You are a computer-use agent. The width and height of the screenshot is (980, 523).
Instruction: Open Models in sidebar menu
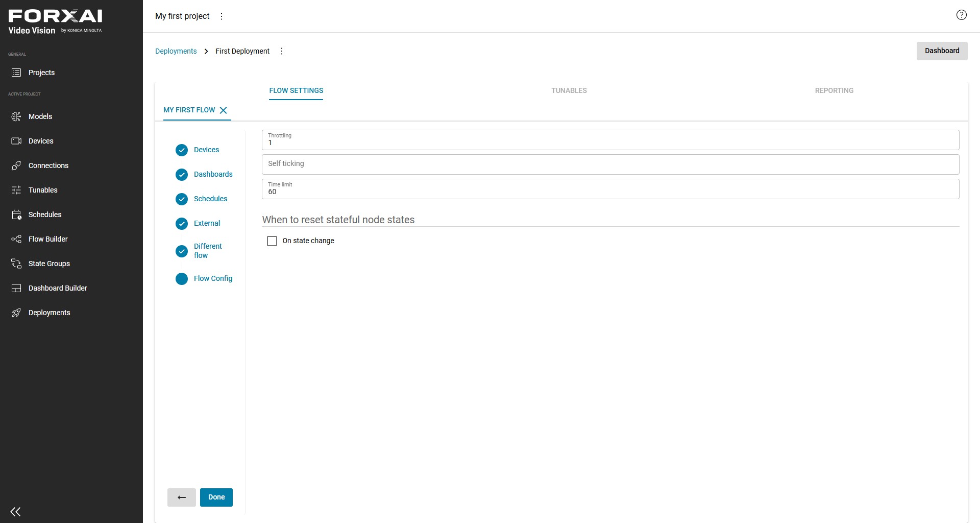[71, 116]
